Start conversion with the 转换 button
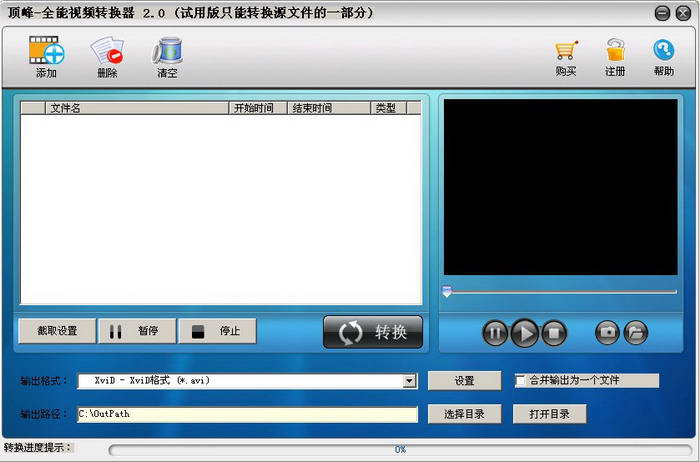The width and height of the screenshot is (700, 462). click(x=373, y=332)
